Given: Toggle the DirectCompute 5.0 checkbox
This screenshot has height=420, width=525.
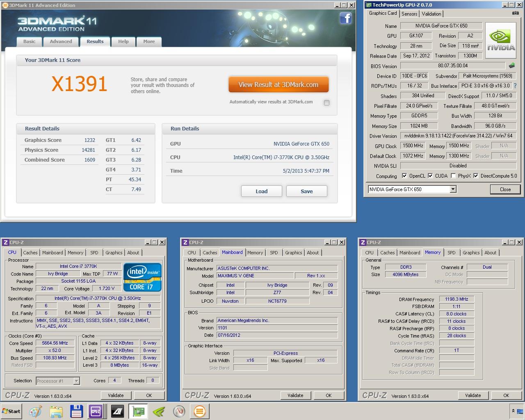Looking at the screenshot, I should click(476, 176).
